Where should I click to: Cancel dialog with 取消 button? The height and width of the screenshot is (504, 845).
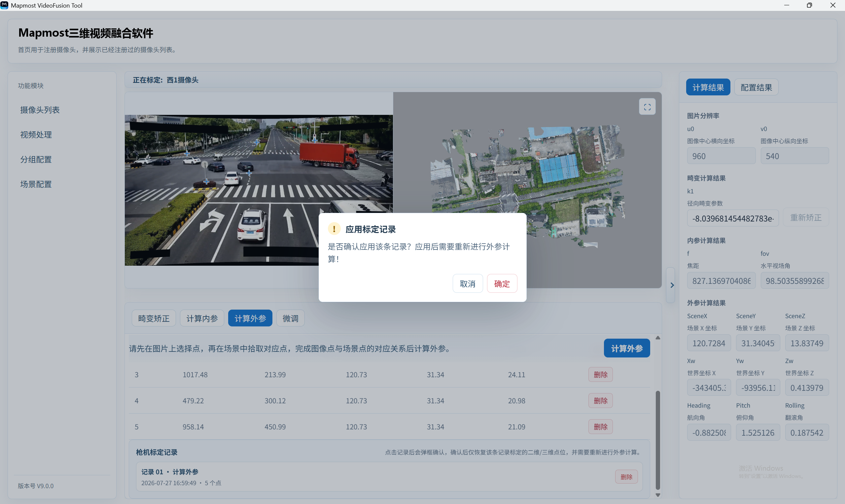468,284
